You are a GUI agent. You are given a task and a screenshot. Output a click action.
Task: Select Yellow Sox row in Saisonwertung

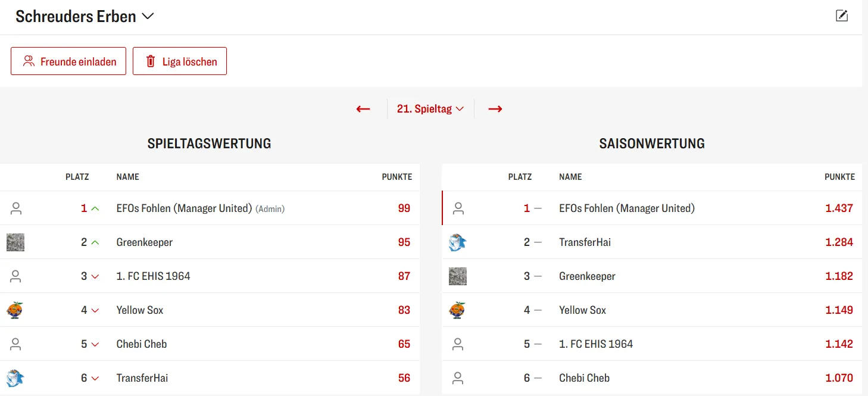[582, 310]
